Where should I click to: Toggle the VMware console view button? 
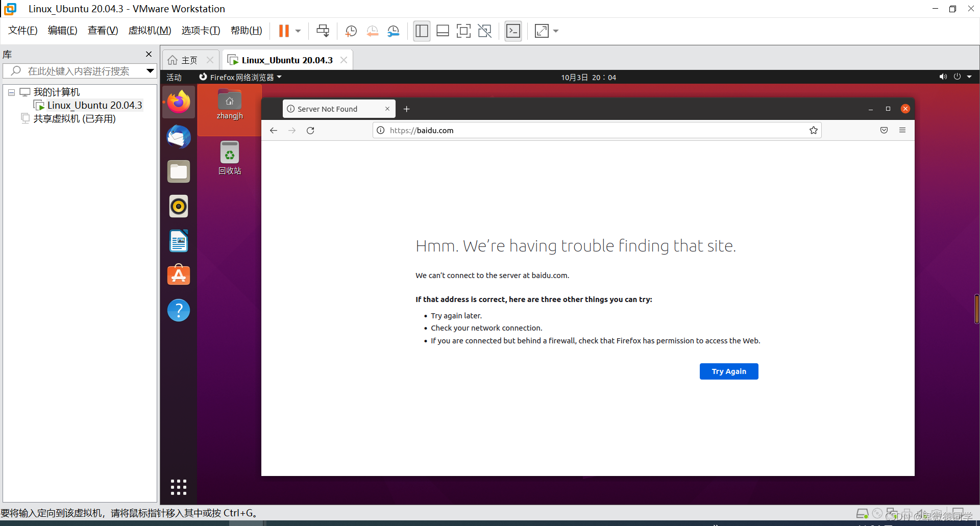pyautogui.click(x=513, y=31)
